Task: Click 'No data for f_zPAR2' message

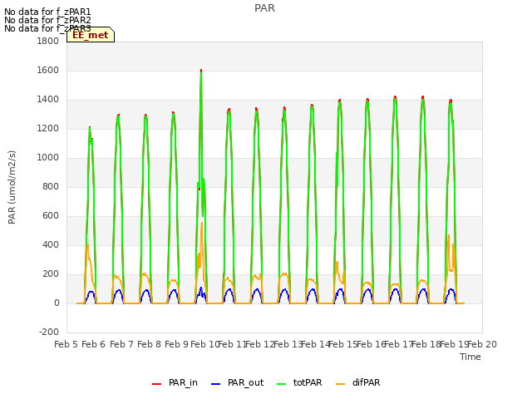Action: point(47,20)
